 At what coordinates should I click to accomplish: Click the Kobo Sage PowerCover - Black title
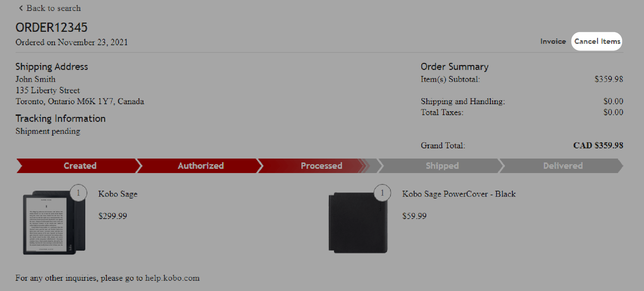tap(459, 194)
